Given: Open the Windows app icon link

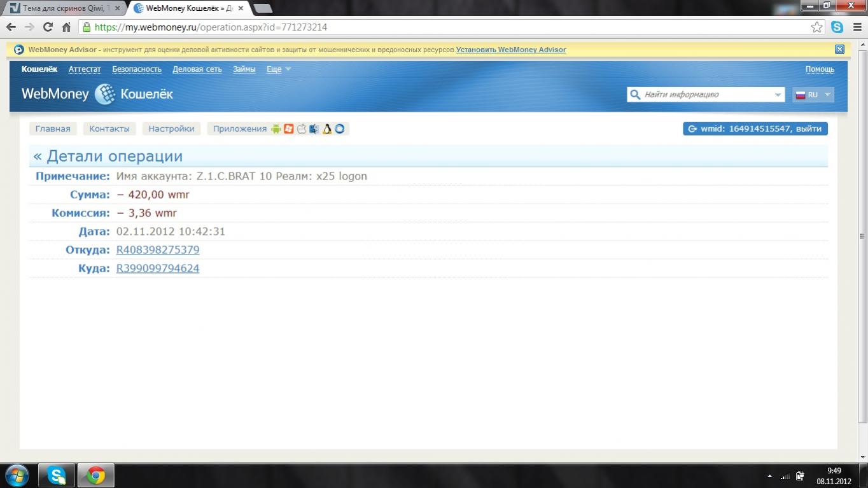Looking at the screenshot, I should pyautogui.click(x=289, y=129).
